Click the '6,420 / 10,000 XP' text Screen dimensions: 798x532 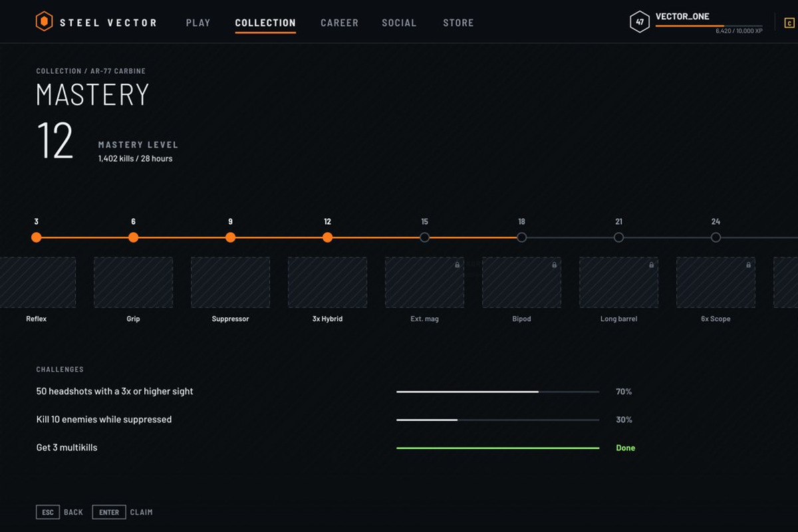click(x=739, y=31)
